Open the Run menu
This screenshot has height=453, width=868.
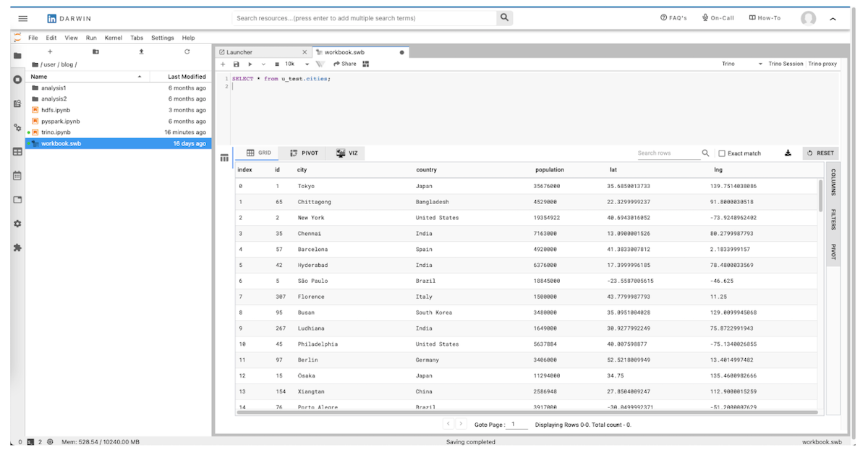click(x=91, y=38)
